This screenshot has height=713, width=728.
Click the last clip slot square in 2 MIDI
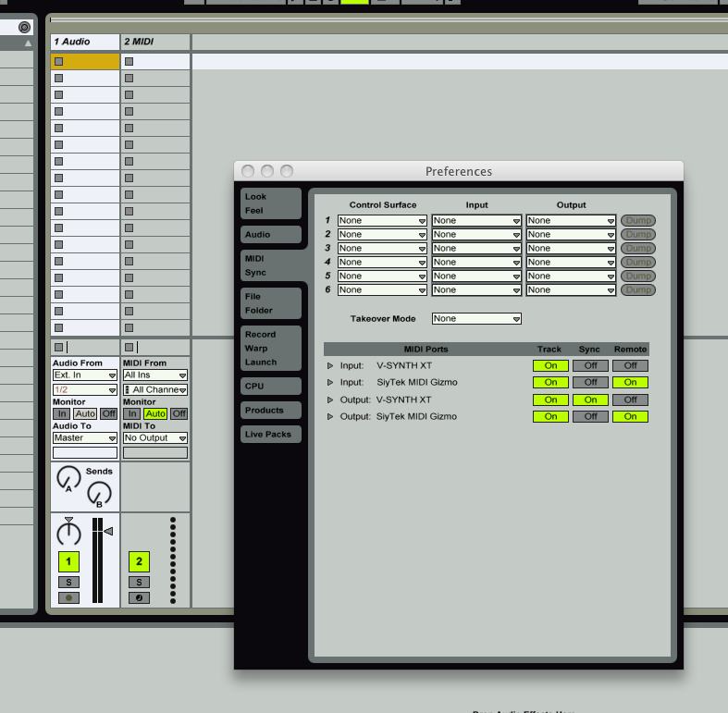[x=130, y=327]
